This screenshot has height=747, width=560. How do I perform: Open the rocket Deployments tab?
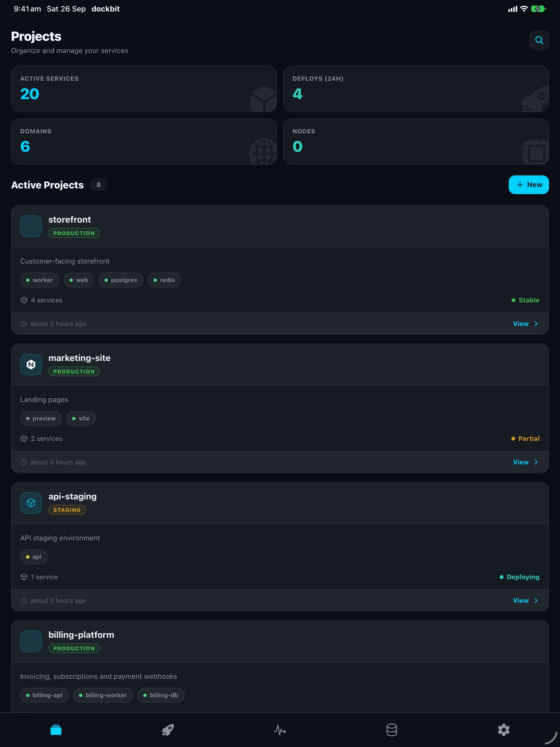[168, 730]
